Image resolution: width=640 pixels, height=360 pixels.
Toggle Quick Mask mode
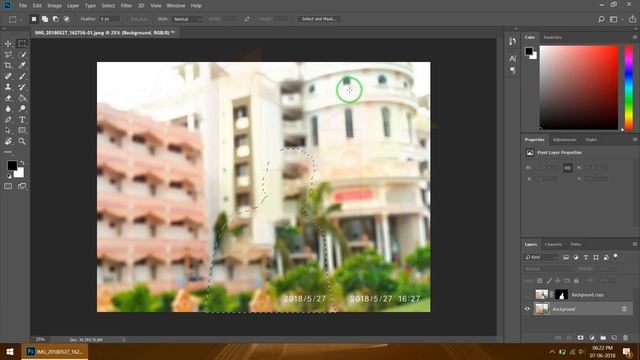pos(8,186)
